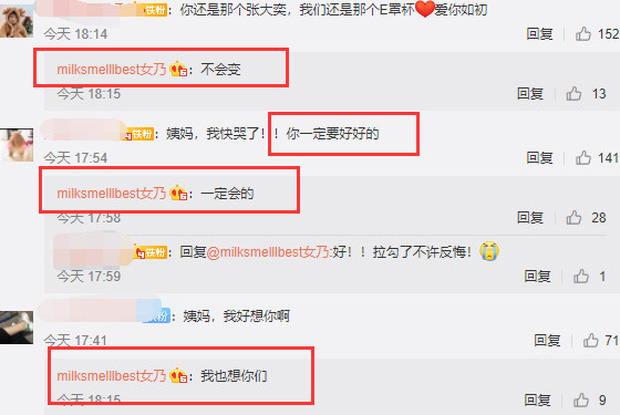Open milksmelllbest女乃 profile from 不会变 reply
Viewport: 620px width, 415px height.
pos(111,70)
